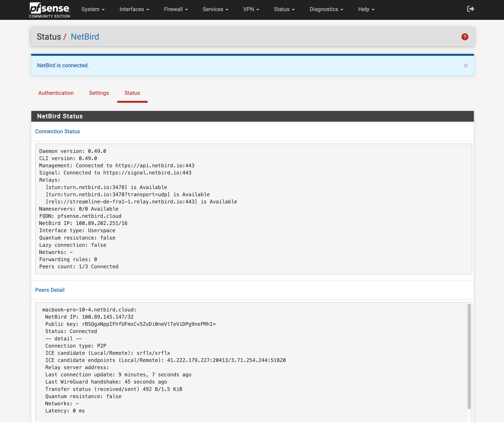Open the Diagnostics menu
This screenshot has height=422, width=504.
pos(326,9)
